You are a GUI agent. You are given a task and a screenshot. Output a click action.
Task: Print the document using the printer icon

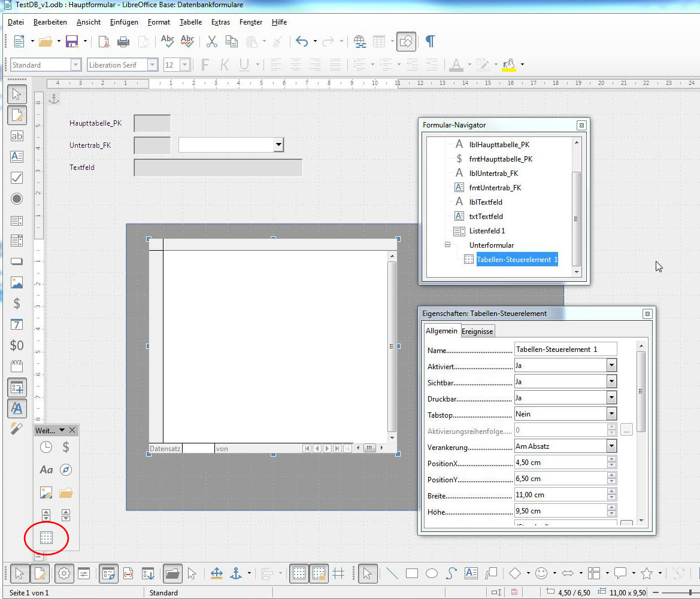[x=123, y=41]
